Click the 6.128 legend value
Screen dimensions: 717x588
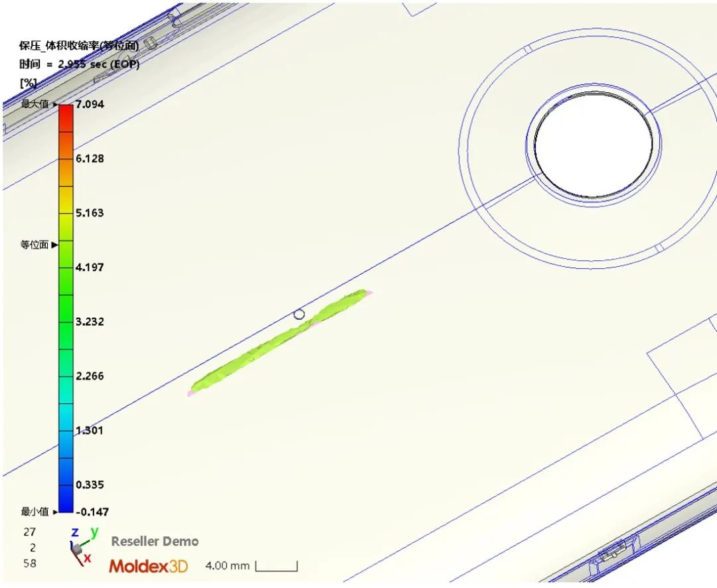coord(90,159)
